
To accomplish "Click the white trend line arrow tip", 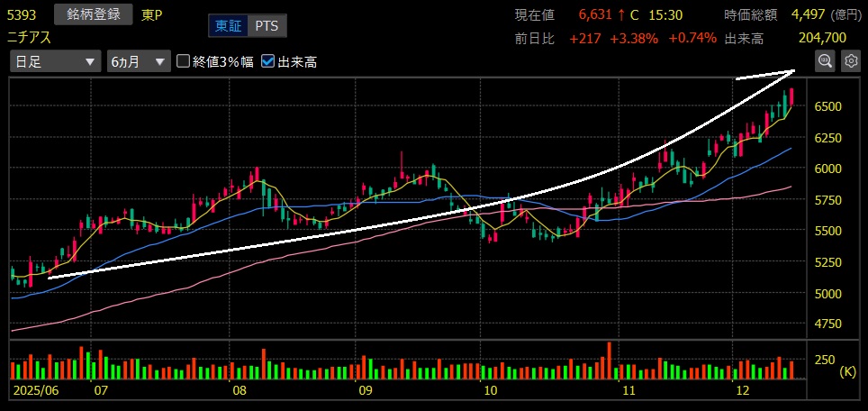I will click(x=793, y=69).
